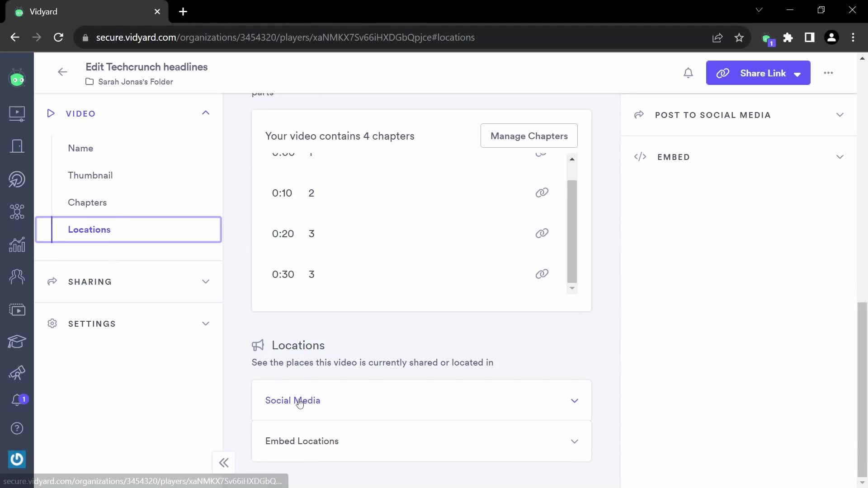Click the video play icon in sidebar
Screen dimensions: 868x488
pos(17,113)
